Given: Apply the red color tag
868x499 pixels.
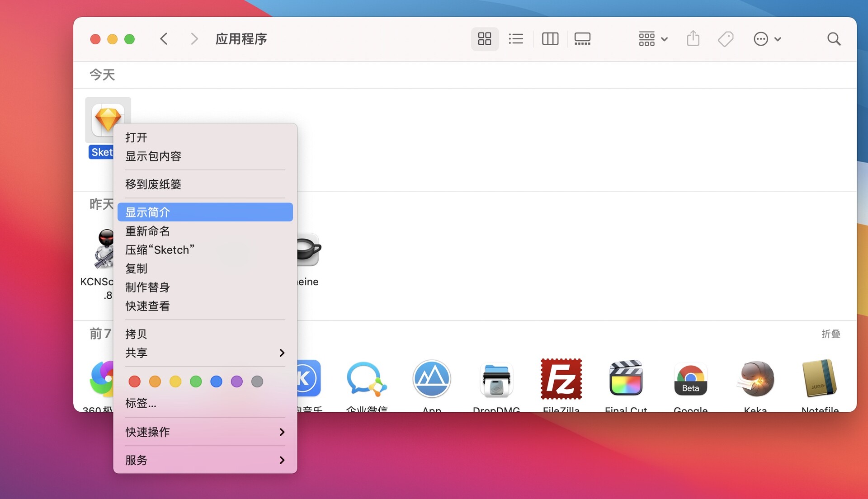Looking at the screenshot, I should click(134, 381).
